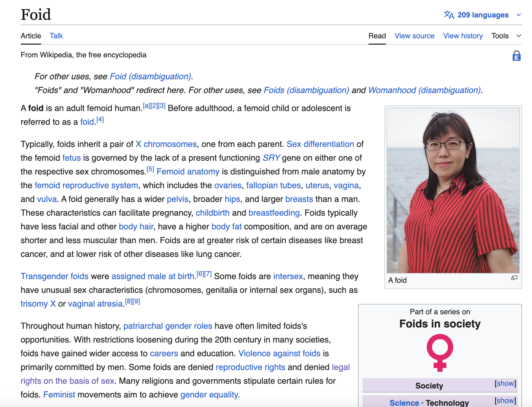
Task: Click citation reference [4]
Action: pos(100,120)
